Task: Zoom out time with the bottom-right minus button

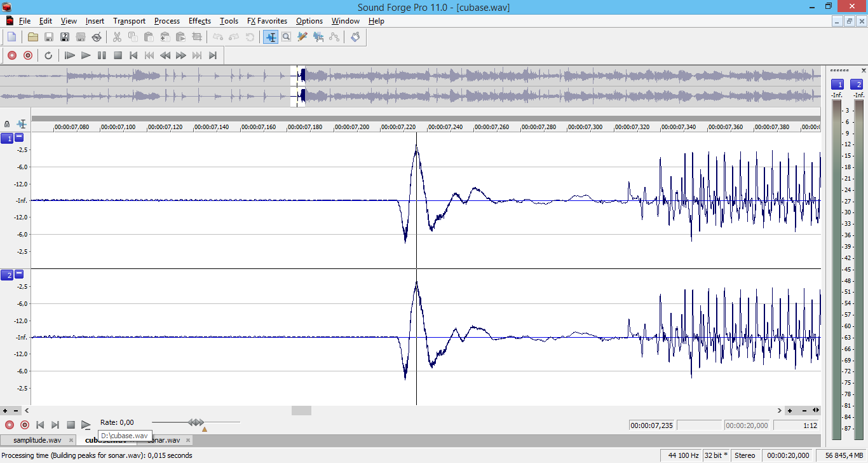Action: (804, 411)
